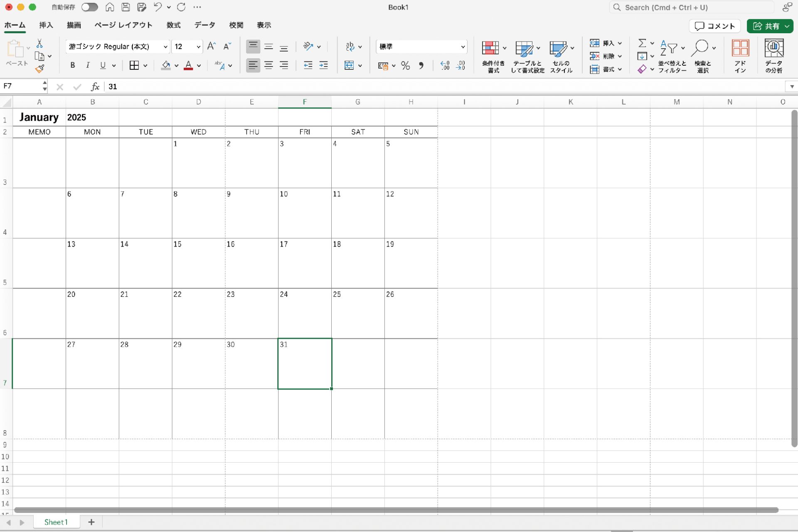Click the Comments button
798x532 pixels.
click(x=715, y=26)
